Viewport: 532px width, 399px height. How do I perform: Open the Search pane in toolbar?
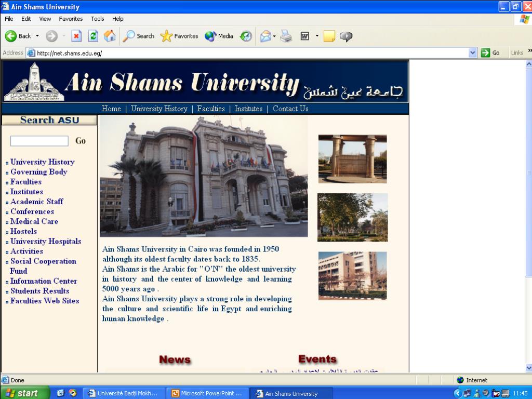coord(138,36)
